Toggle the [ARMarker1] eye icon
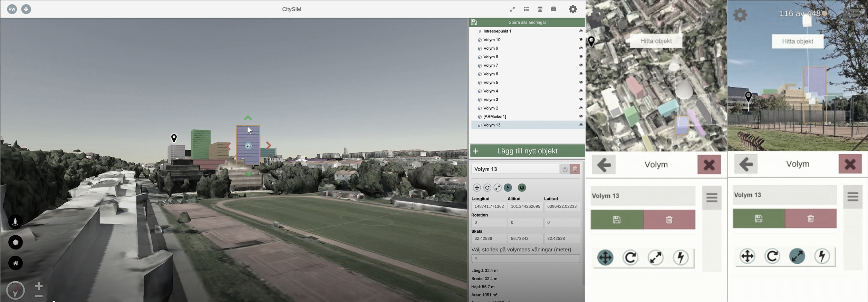 pos(581,116)
